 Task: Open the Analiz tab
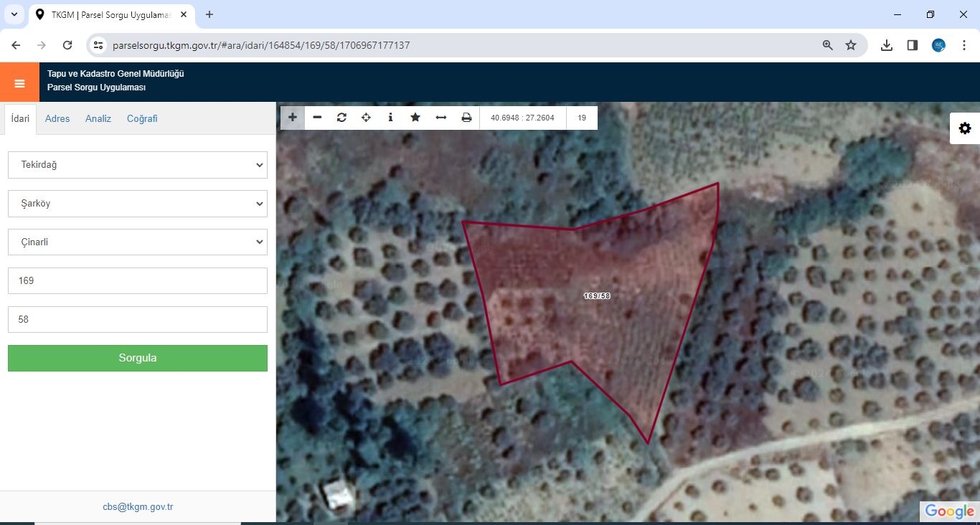pyautogui.click(x=98, y=119)
